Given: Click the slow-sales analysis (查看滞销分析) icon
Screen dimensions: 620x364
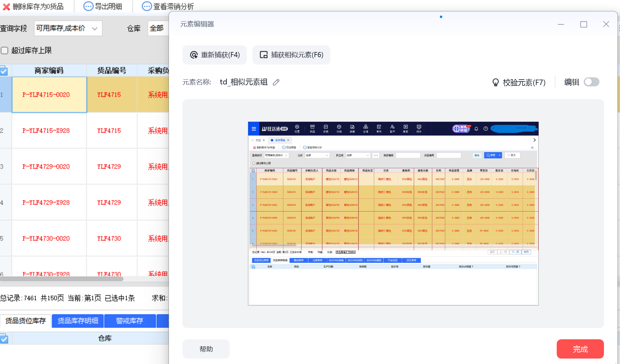Looking at the screenshot, I should point(146,6).
